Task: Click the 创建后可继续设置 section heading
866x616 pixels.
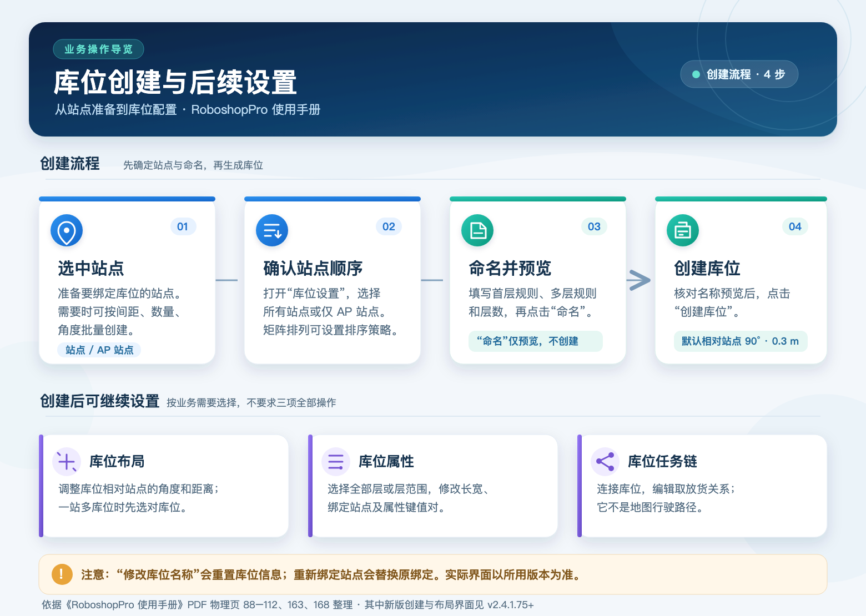Action: [100, 401]
